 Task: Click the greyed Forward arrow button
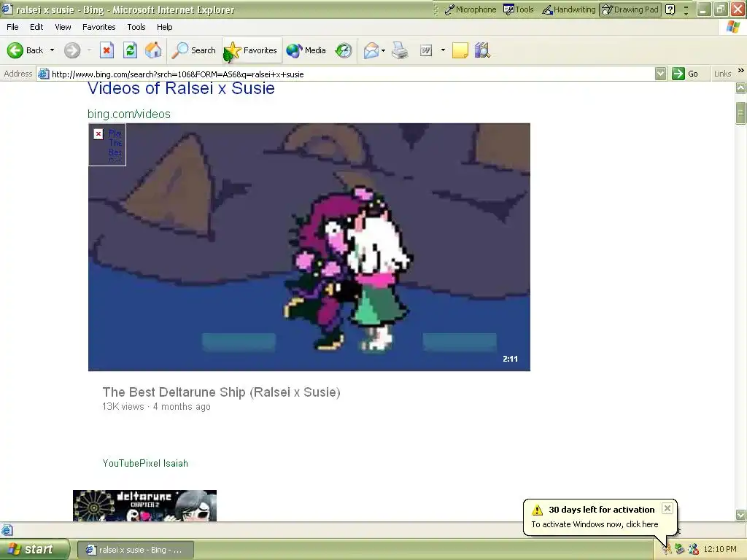click(72, 50)
